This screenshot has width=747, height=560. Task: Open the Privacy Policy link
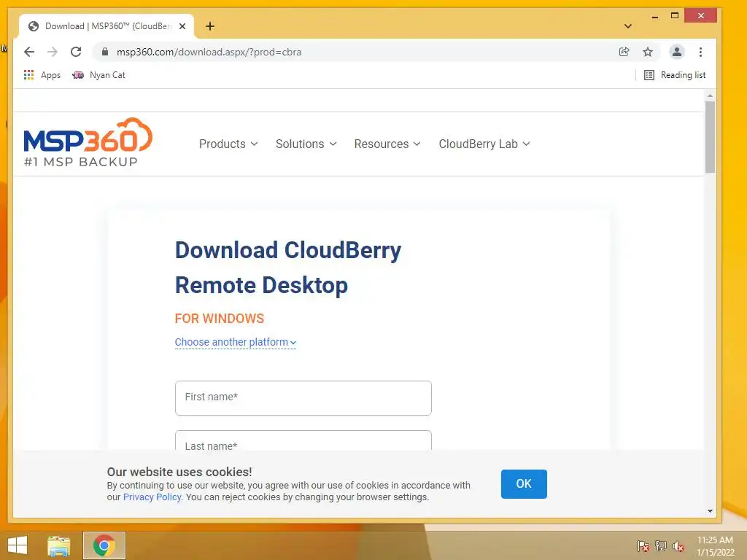pos(152,497)
